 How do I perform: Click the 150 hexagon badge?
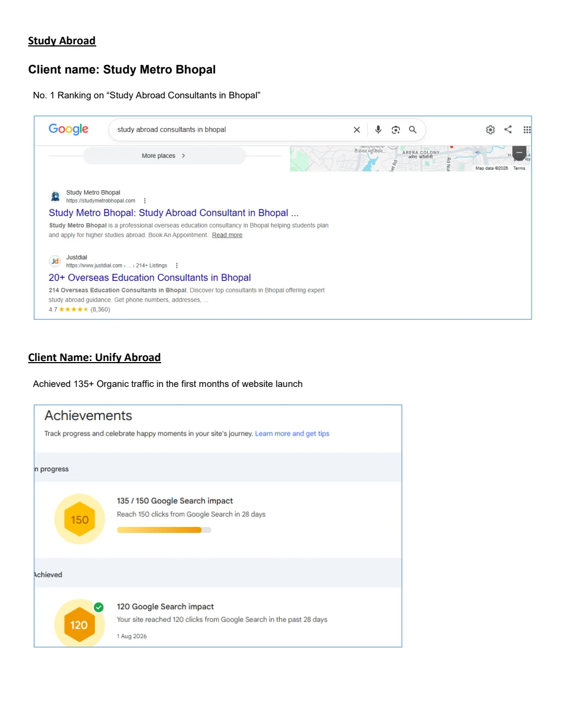coord(80,519)
